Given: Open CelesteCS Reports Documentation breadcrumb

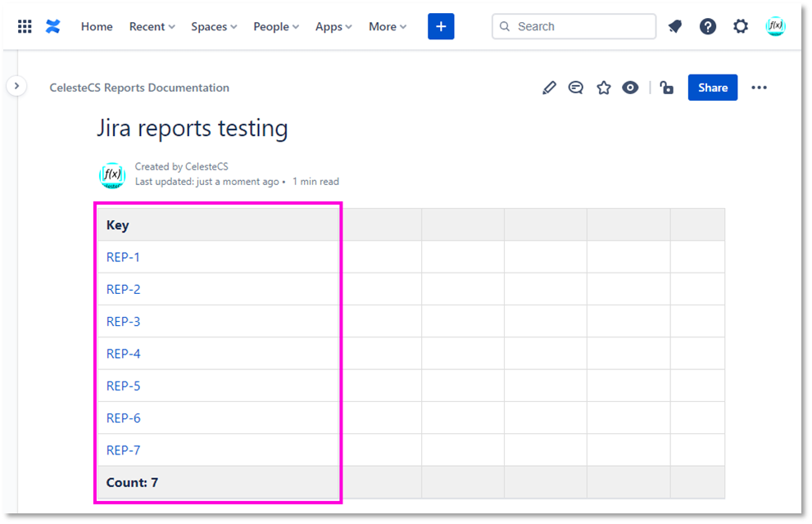Looking at the screenshot, I should tap(139, 88).
